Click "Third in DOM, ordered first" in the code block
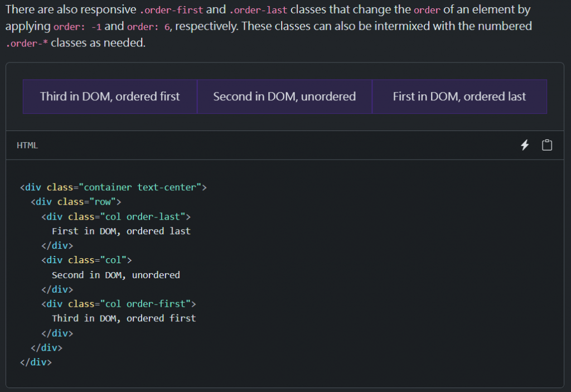 [124, 318]
